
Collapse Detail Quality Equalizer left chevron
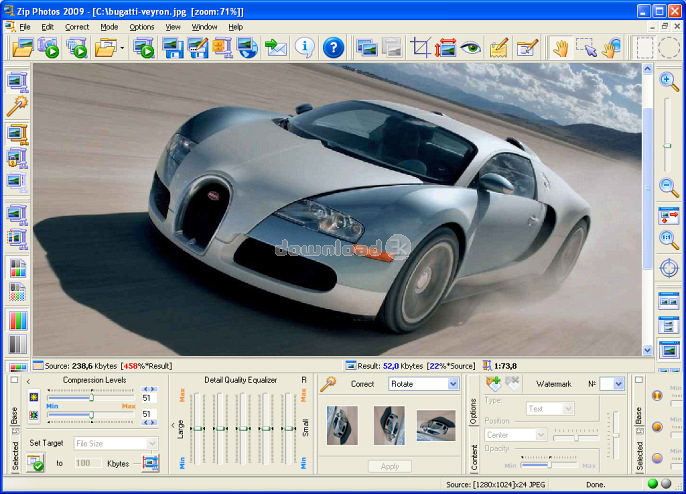173,425
